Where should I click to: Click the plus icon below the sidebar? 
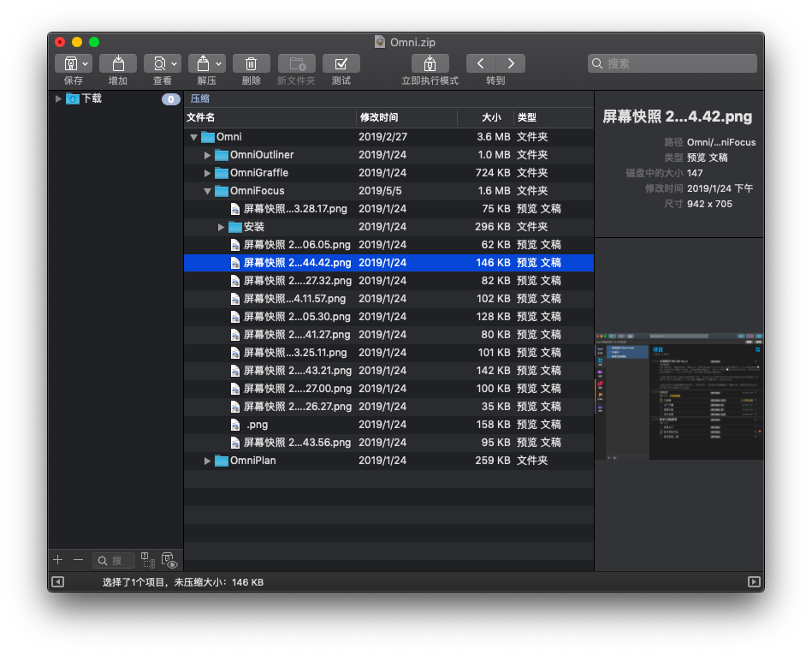click(x=58, y=560)
